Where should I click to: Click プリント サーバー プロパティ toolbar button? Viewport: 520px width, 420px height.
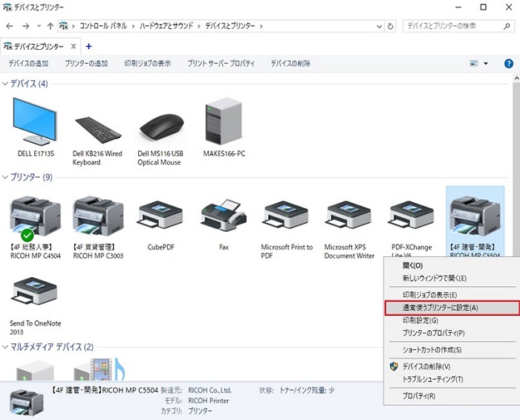point(221,63)
